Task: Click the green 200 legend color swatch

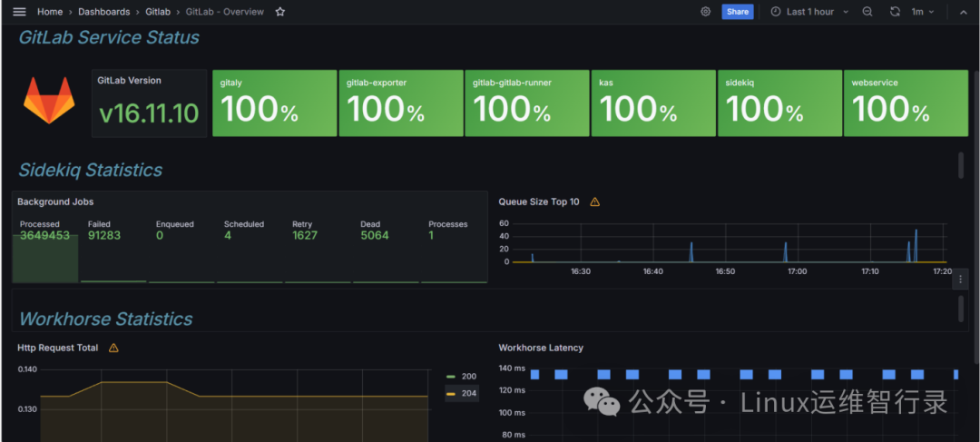Action: 451,377
